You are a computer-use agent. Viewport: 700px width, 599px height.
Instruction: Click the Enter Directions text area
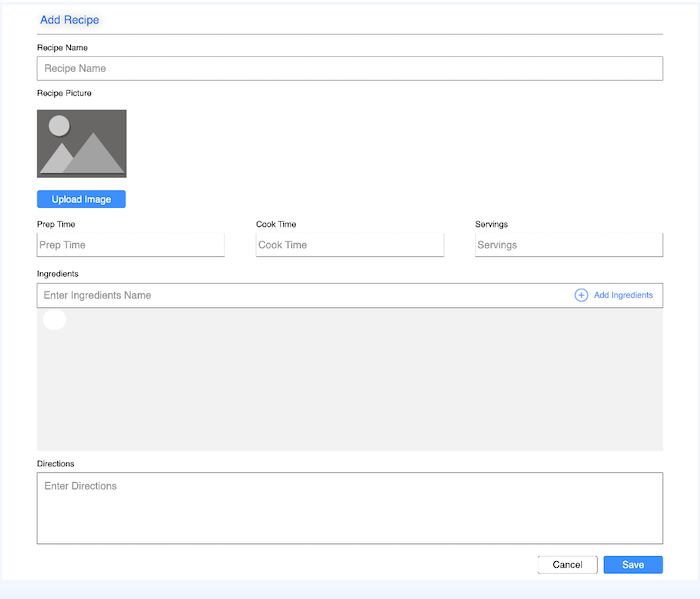coord(350,508)
